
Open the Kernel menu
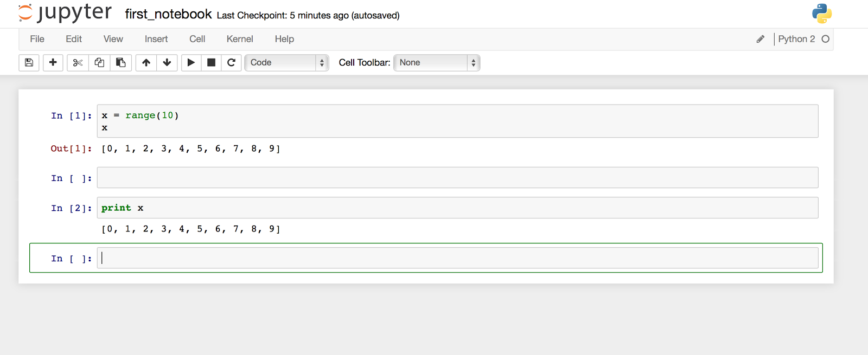click(x=240, y=39)
